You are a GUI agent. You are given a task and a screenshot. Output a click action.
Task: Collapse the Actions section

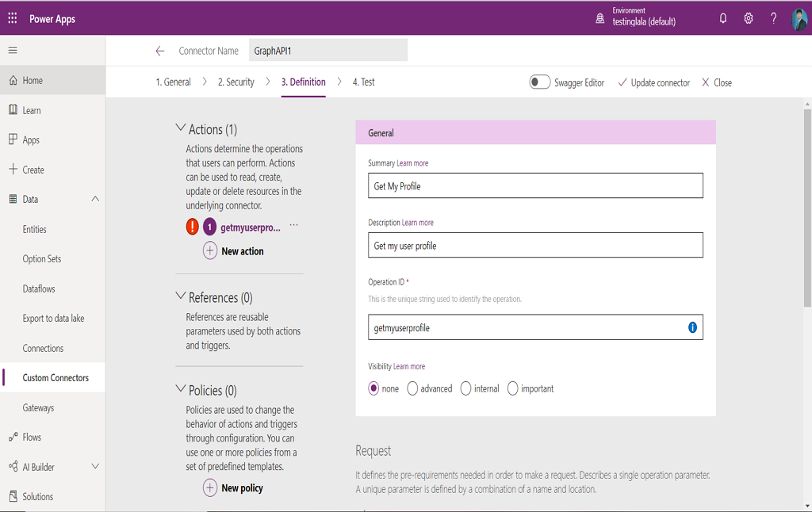click(x=180, y=128)
